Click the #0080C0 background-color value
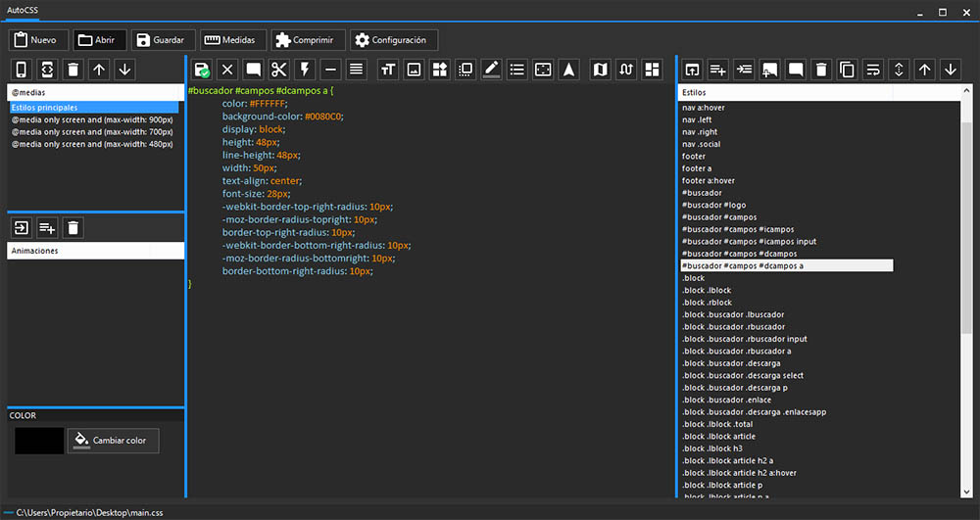The height and width of the screenshot is (520, 980). coord(323,117)
